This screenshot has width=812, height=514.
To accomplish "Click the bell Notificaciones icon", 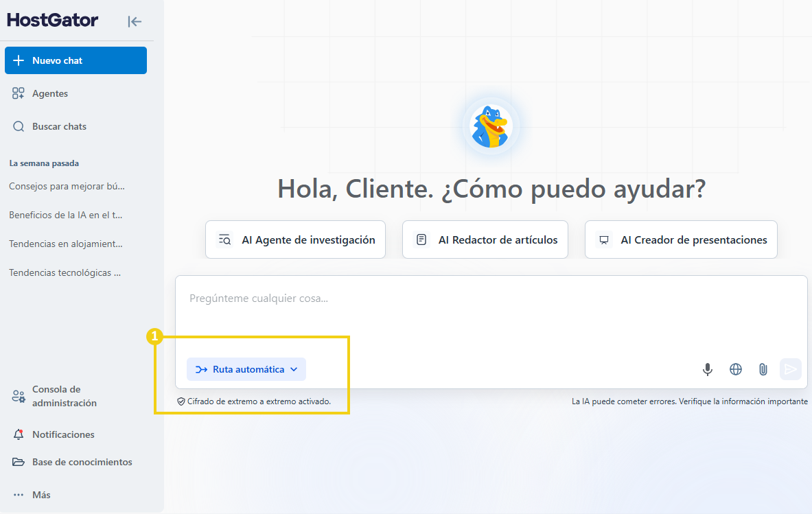I will (x=18, y=434).
